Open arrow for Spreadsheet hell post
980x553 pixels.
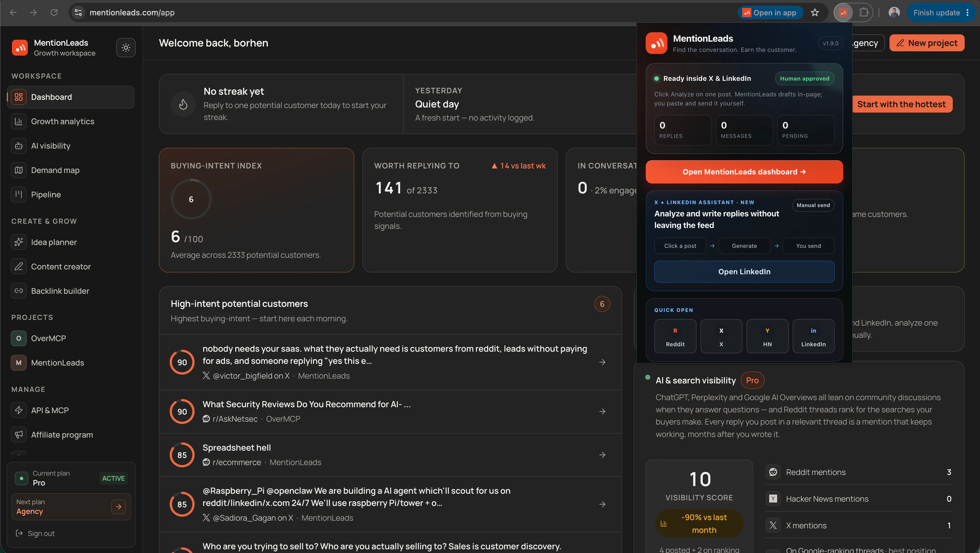(602, 455)
